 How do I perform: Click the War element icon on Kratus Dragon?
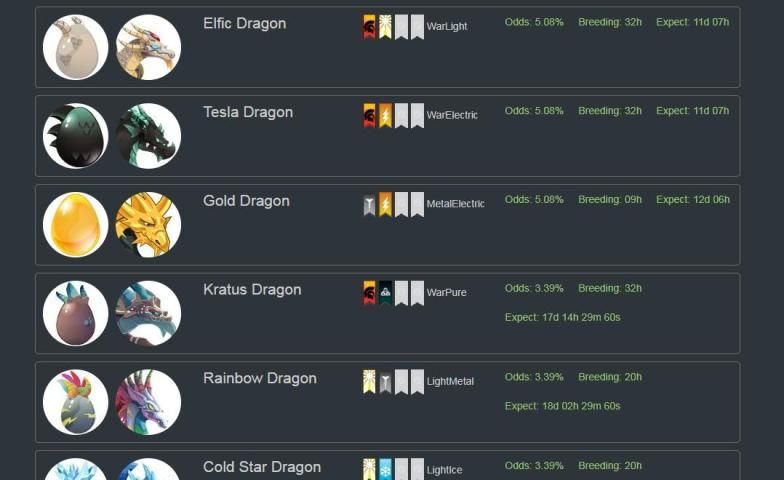coord(370,293)
